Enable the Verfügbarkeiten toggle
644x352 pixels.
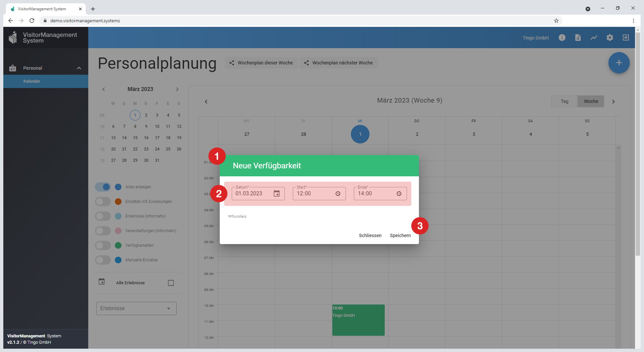click(x=103, y=245)
